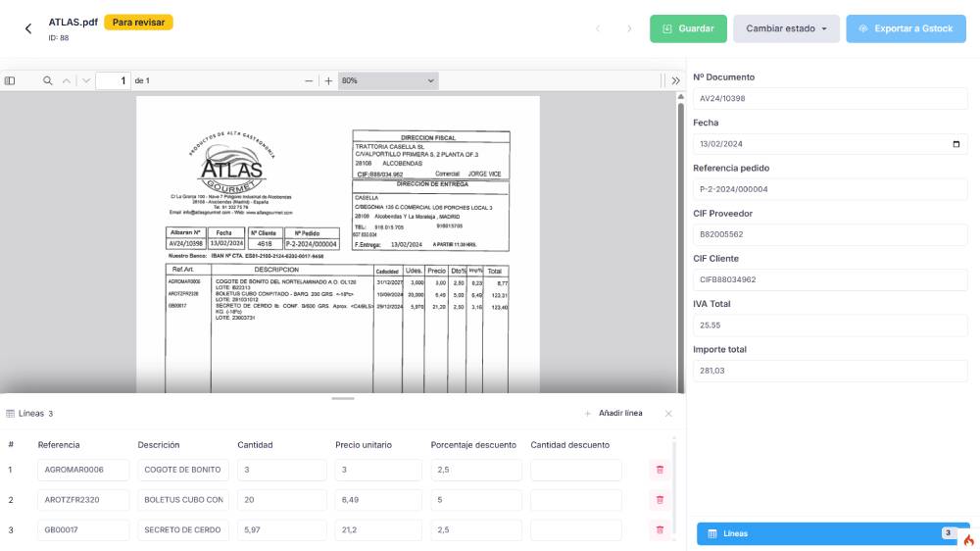The image size is (980, 551).
Task: Edit the CIF Proveedor field
Action: [x=830, y=234]
